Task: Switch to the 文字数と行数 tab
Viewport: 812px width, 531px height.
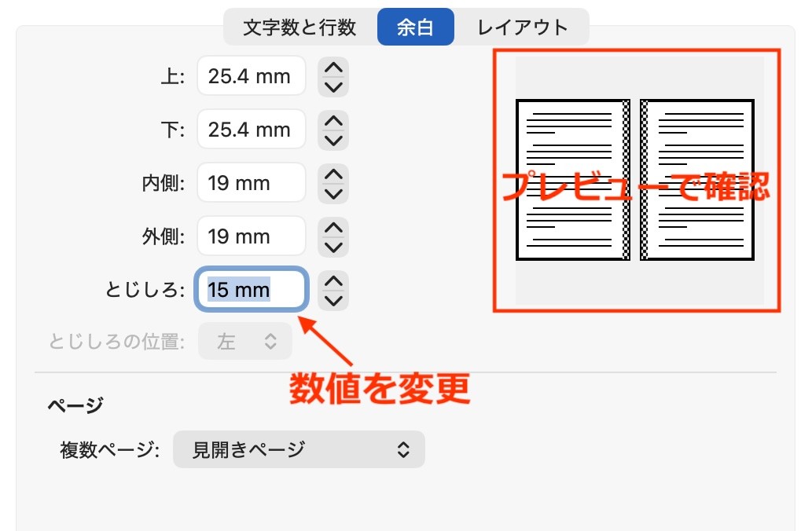Action: click(299, 27)
